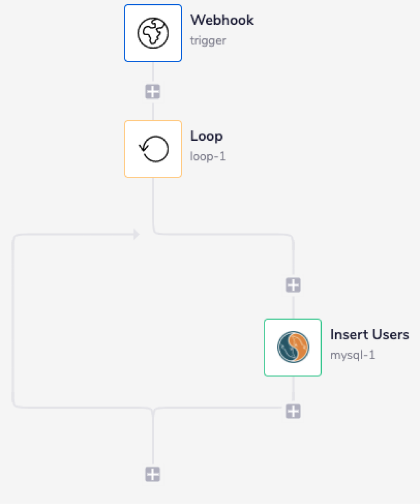Click the Insert Users label text

370,334
